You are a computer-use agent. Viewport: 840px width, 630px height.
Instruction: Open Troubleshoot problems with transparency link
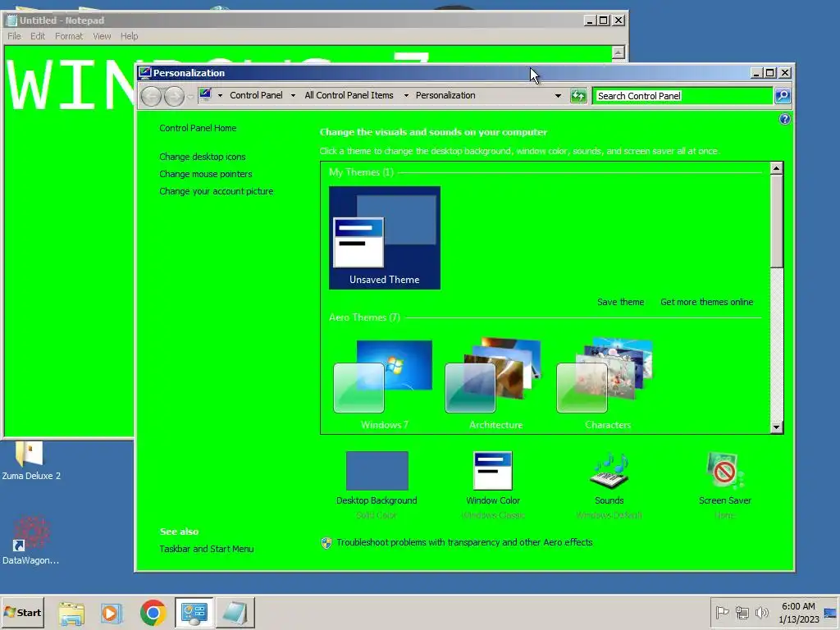click(464, 543)
